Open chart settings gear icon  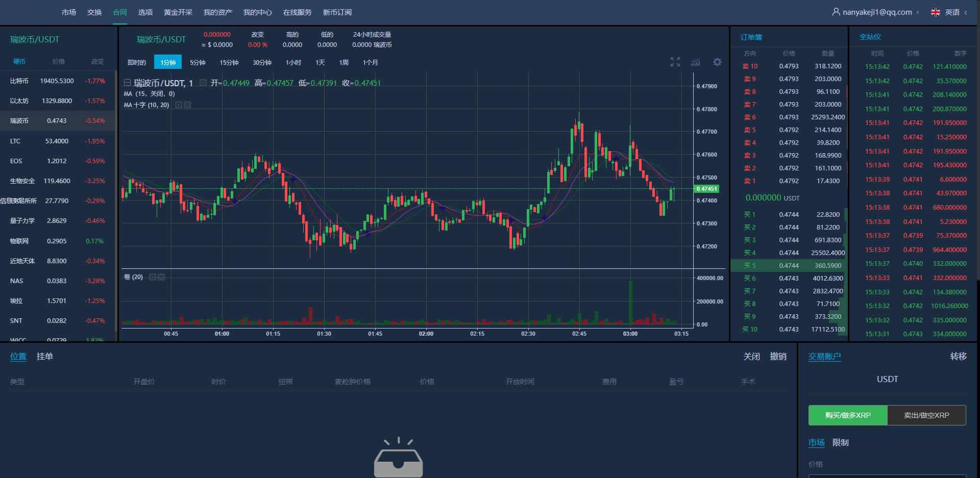tap(717, 62)
